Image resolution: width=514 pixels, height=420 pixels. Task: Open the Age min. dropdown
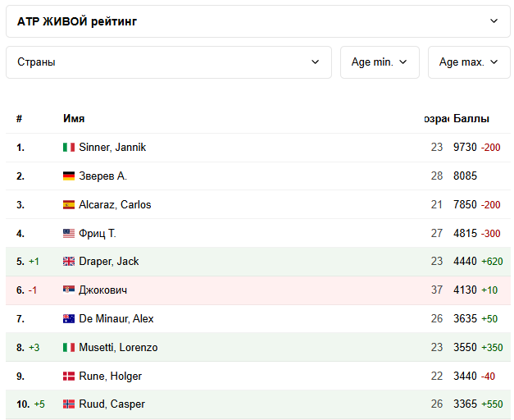(380, 62)
